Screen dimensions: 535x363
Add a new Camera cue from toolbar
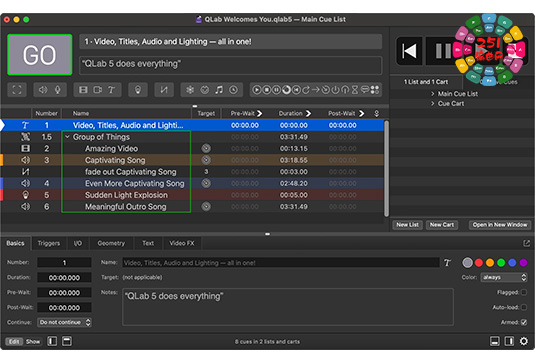tap(98, 90)
